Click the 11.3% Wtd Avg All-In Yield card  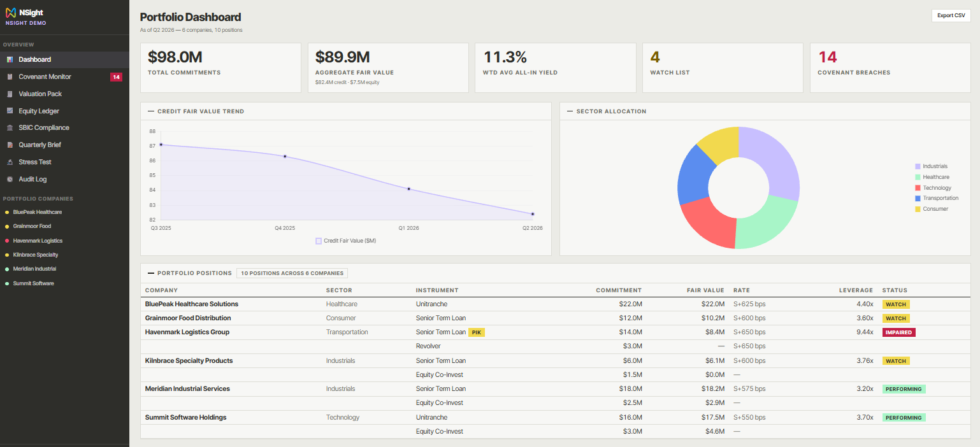tap(556, 67)
